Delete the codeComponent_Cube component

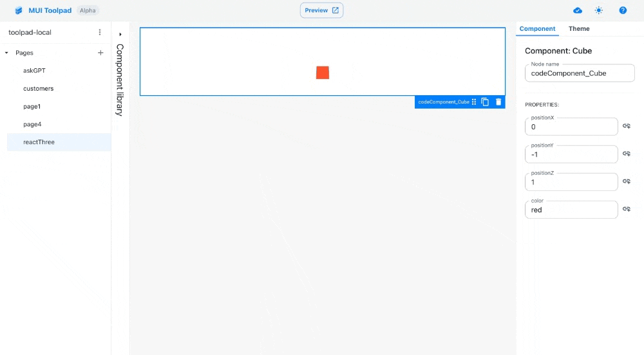click(498, 102)
